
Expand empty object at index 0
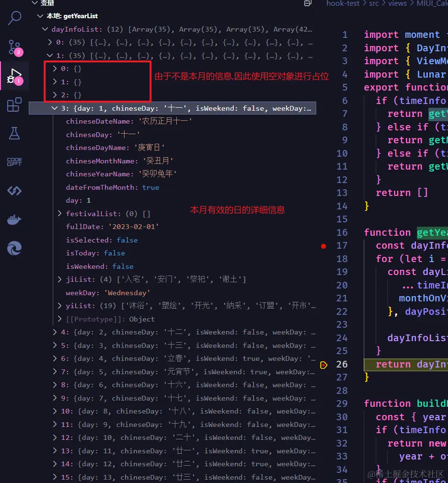pyautogui.click(x=55, y=69)
